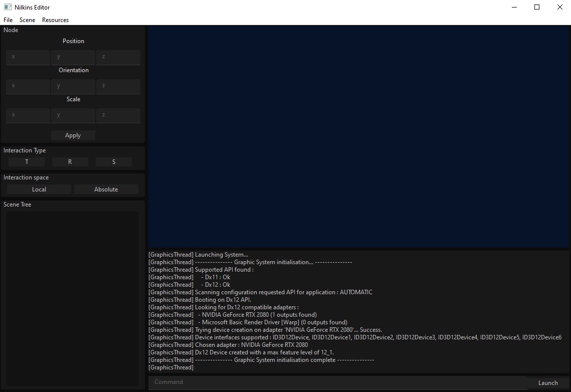Click the Orientation x input field

click(x=28, y=86)
